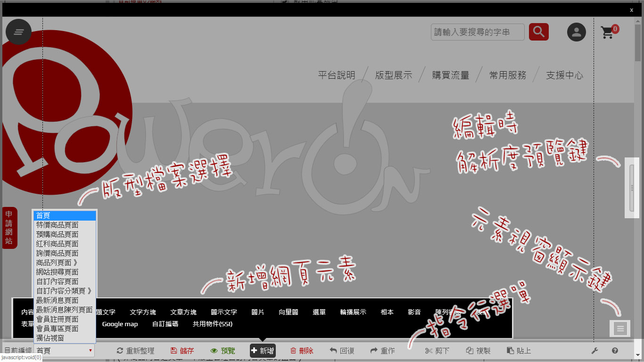Open the shopping cart icon
The height and width of the screenshot is (362, 644).
[x=609, y=32]
